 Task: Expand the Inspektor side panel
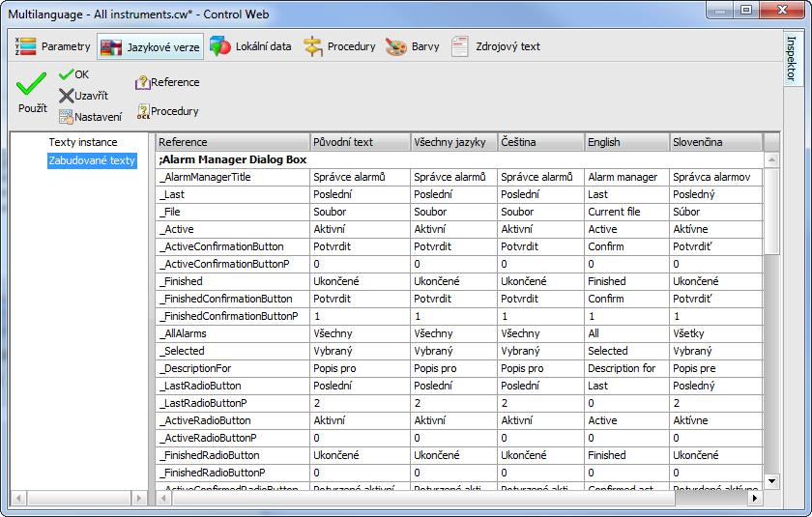click(x=792, y=58)
